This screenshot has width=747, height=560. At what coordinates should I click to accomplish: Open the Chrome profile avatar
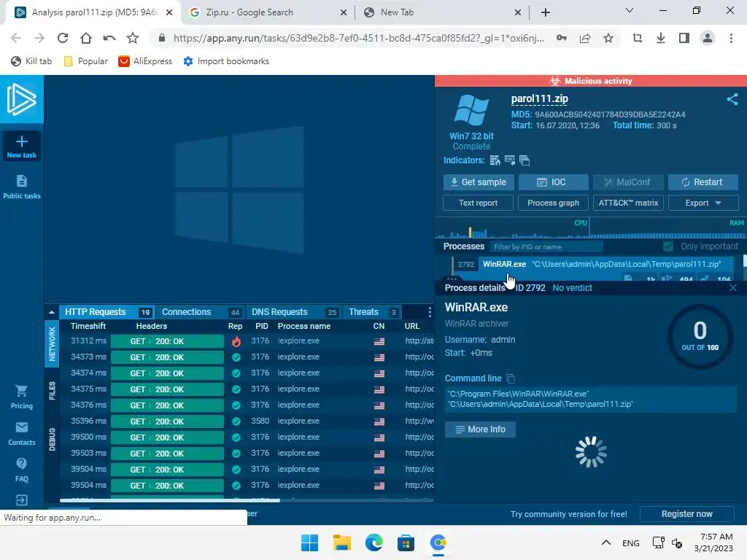708,38
